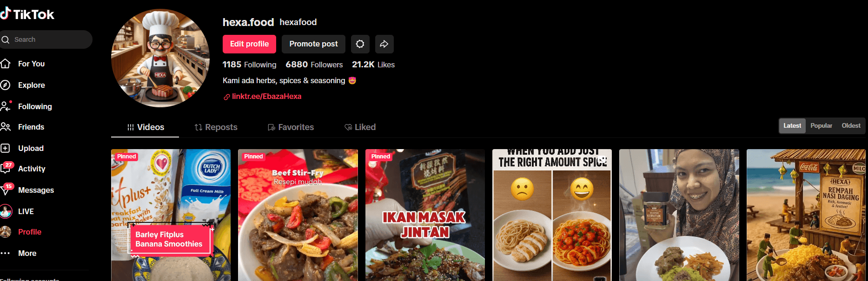Sort videos by Latest
The width and height of the screenshot is (868, 281).
[x=792, y=125]
